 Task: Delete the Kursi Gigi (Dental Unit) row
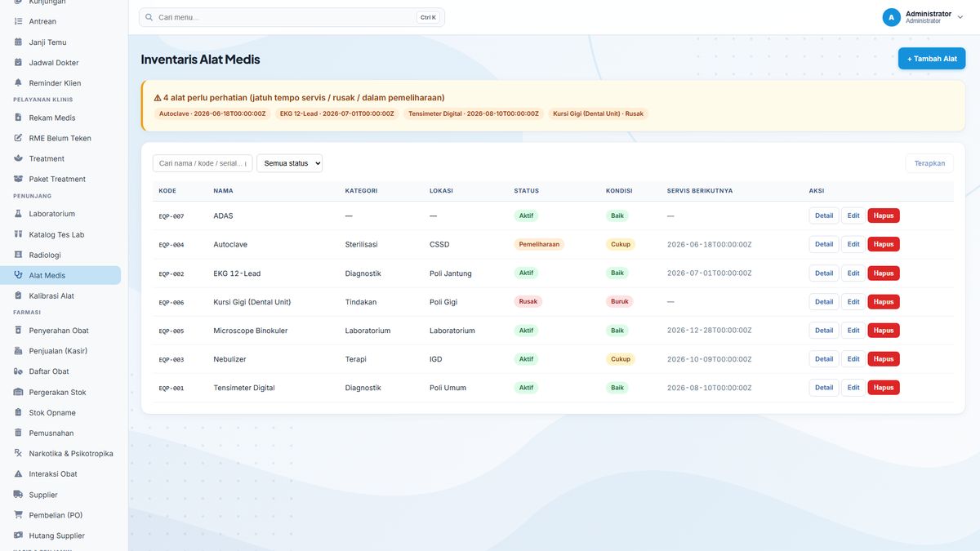tap(884, 301)
